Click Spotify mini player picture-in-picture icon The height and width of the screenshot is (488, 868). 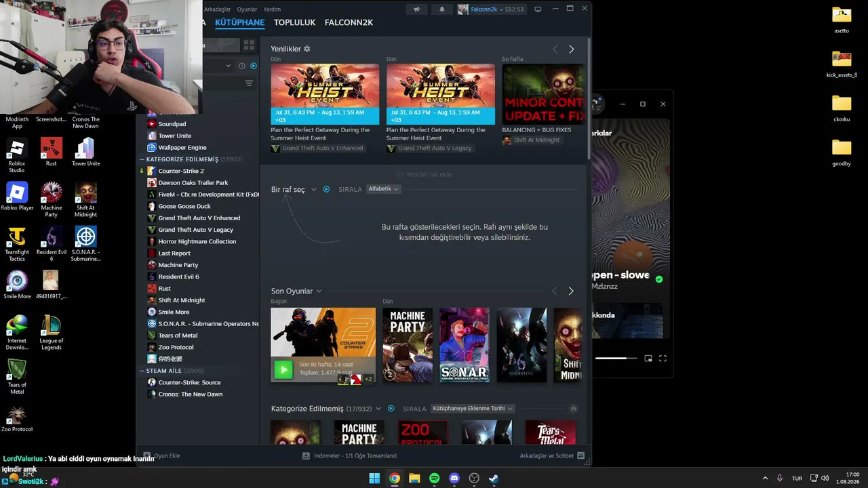tap(648, 359)
